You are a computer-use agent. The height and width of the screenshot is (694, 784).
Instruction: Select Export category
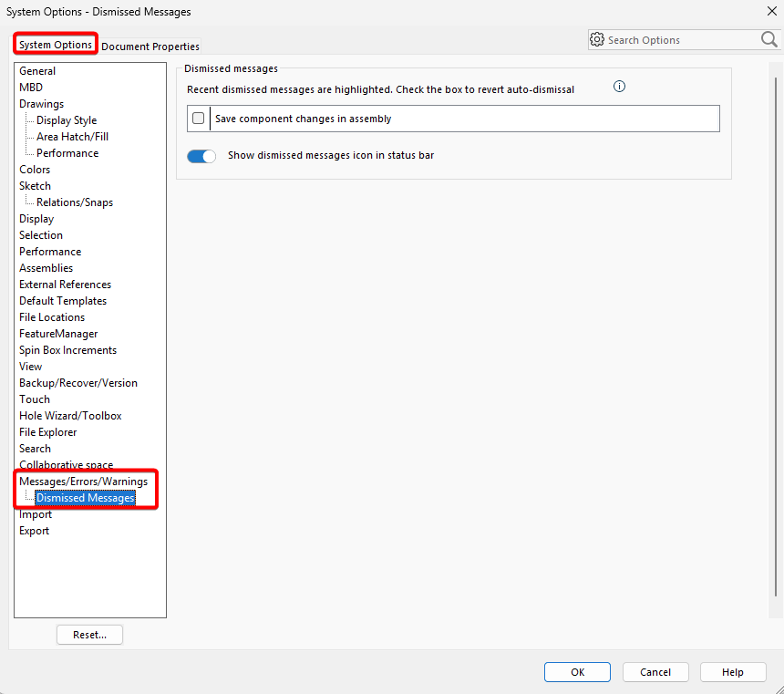click(x=34, y=531)
